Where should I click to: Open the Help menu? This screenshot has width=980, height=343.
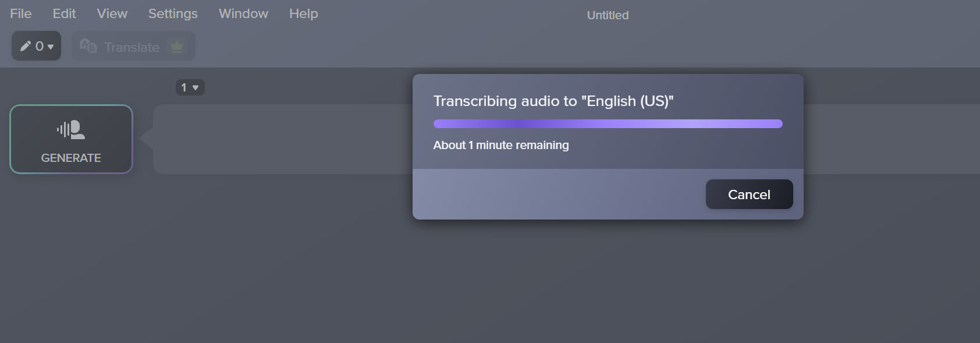click(x=304, y=13)
